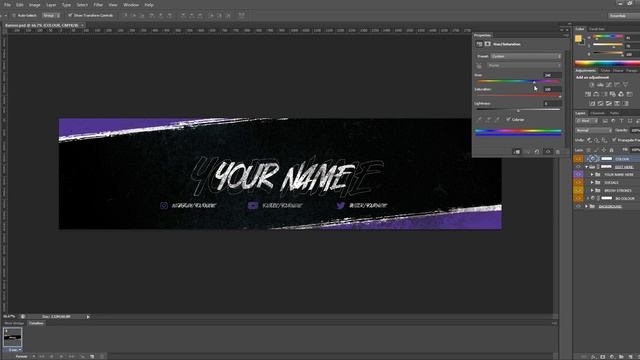The width and height of the screenshot is (640, 360).
Task: Filter layers by adjustment layer icon
Action: coord(613,121)
